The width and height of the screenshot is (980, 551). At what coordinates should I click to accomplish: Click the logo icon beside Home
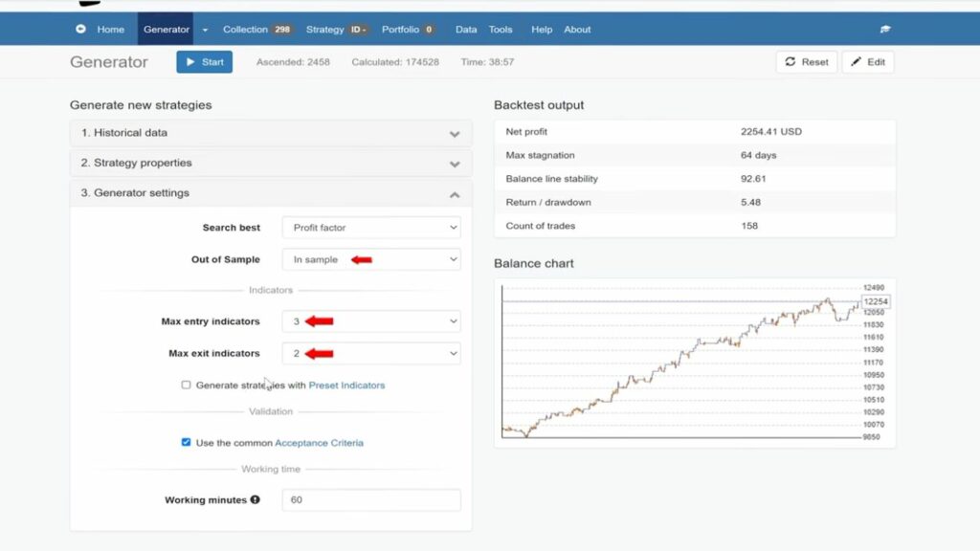pyautogui.click(x=80, y=30)
